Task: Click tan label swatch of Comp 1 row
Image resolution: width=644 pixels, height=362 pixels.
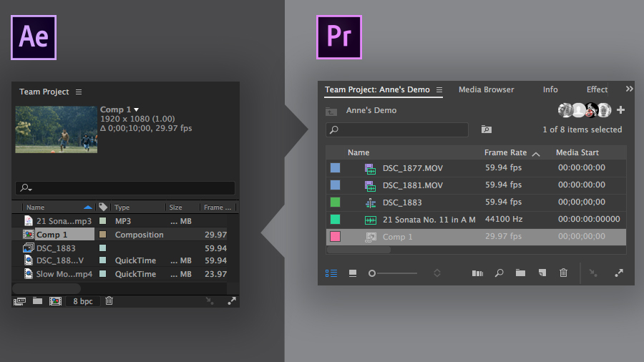Action: 102,235
